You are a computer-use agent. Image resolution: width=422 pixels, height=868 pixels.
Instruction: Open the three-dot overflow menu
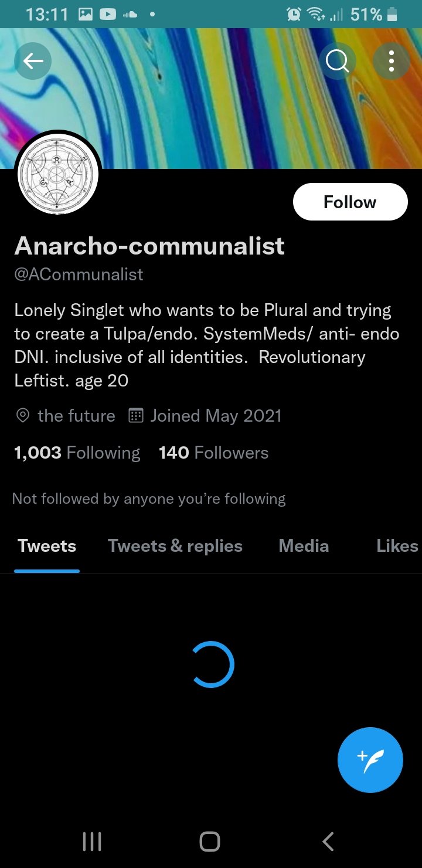[391, 60]
